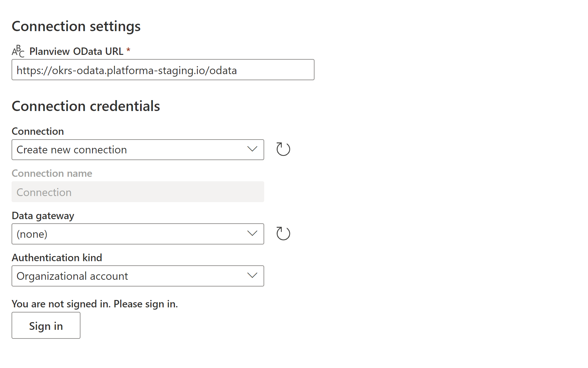Click the required field asterisk after Planview OData URL
This screenshot has height=368, width=588.
129,50
